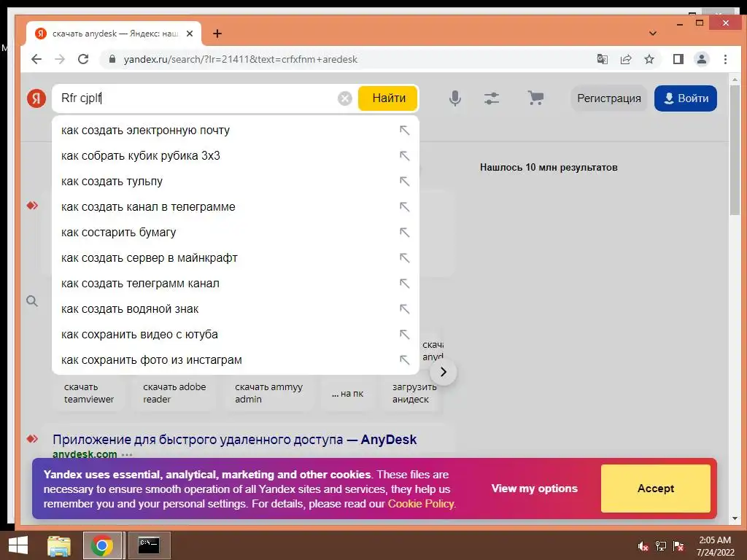Viewport: 747px width, 560px height.
Task: Open View my options for cookies
Action: [535, 489]
